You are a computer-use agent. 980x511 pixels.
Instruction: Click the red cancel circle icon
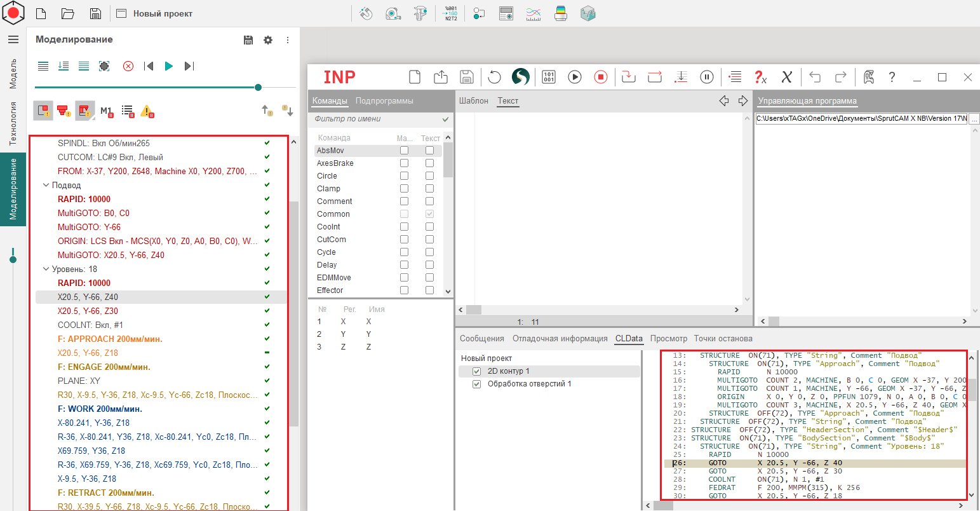point(128,66)
